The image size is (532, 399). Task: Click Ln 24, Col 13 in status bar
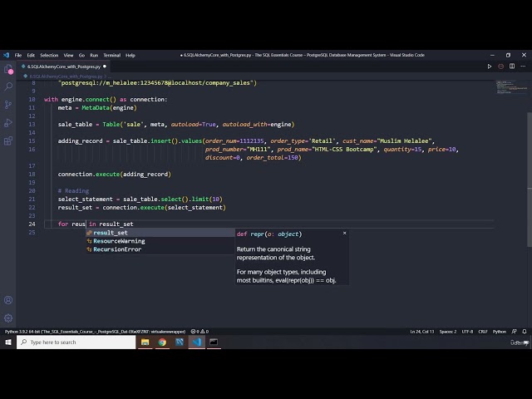[x=421, y=332]
